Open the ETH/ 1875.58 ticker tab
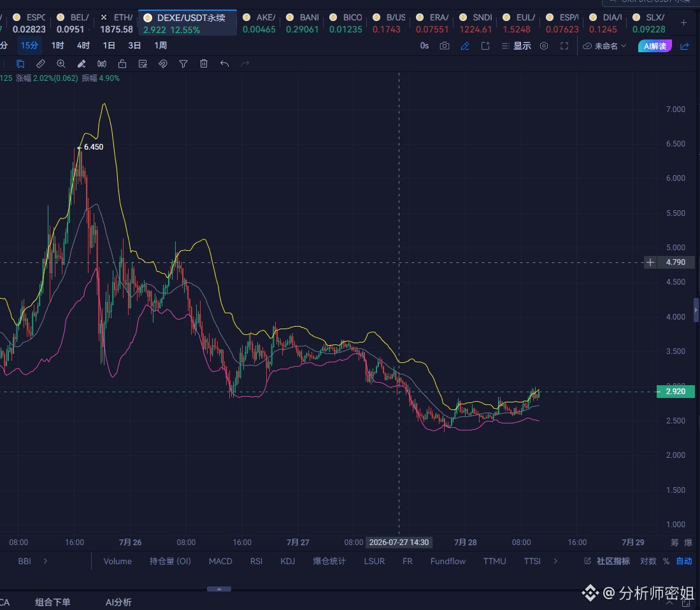Viewport: 700px width, 610px height. pos(116,23)
